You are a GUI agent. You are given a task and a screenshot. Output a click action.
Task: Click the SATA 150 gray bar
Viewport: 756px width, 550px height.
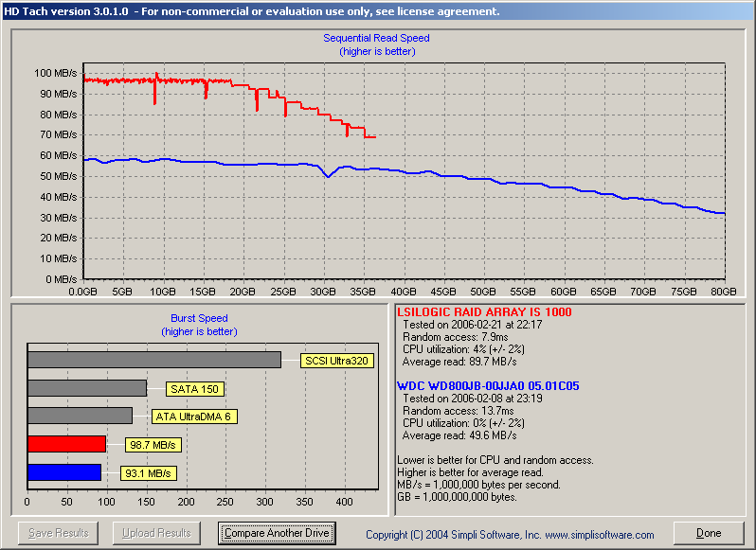(87, 388)
